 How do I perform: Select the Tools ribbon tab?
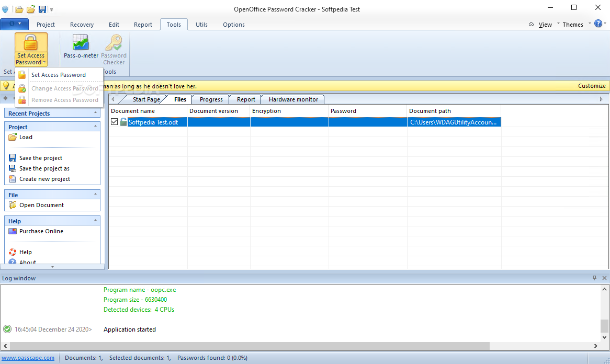(x=174, y=25)
